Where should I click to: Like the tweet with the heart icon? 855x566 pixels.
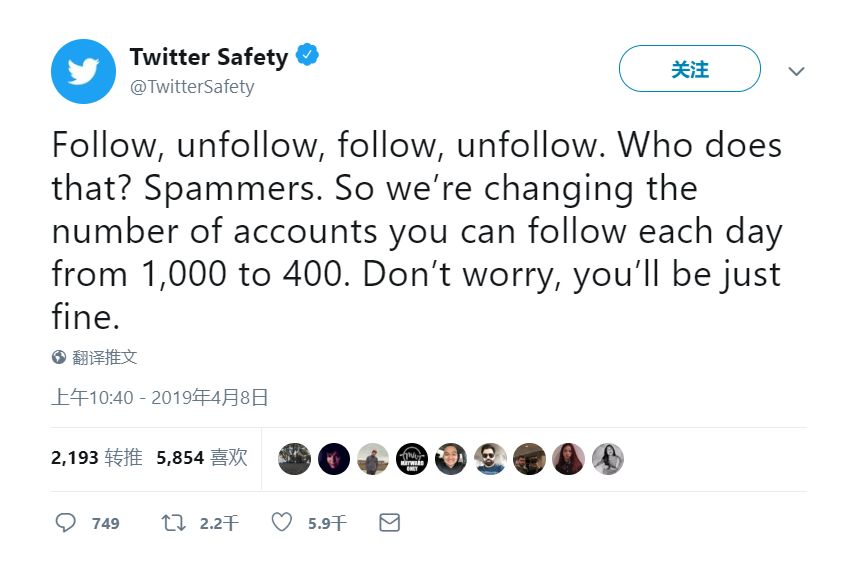pyautogui.click(x=282, y=522)
